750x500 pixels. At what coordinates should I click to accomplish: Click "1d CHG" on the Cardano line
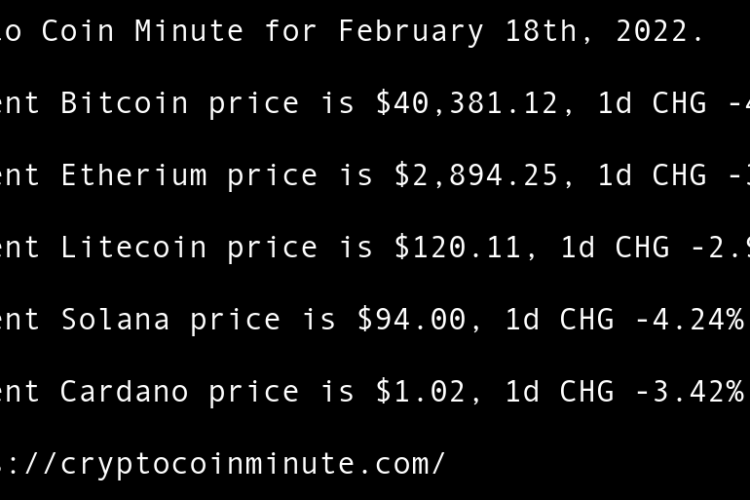pos(560,391)
